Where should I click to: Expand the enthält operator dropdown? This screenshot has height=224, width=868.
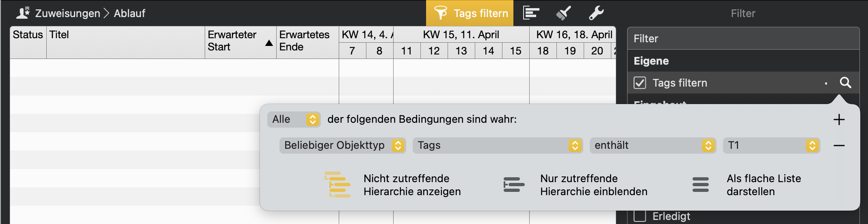[653, 146]
